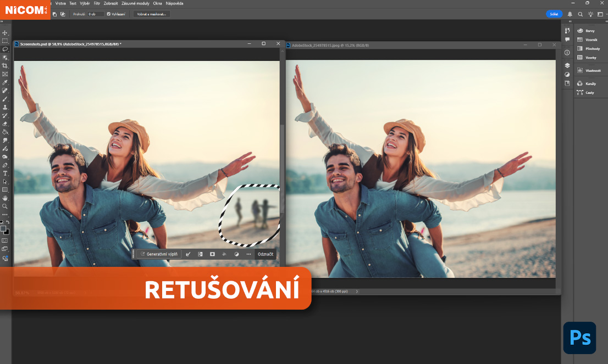Click invert selection icon in contextual bar
608x364 pixels.
tap(200, 254)
